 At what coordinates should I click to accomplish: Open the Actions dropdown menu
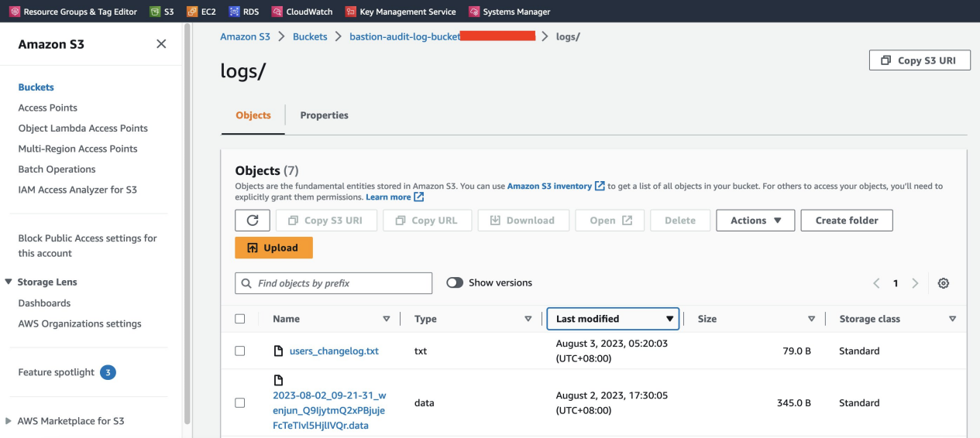pyautogui.click(x=755, y=221)
